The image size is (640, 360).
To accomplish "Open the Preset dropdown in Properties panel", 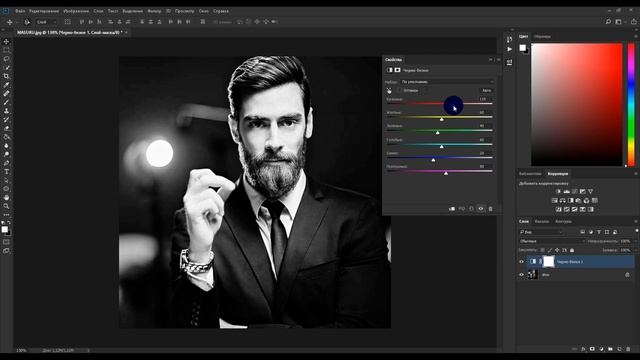I will [x=447, y=82].
